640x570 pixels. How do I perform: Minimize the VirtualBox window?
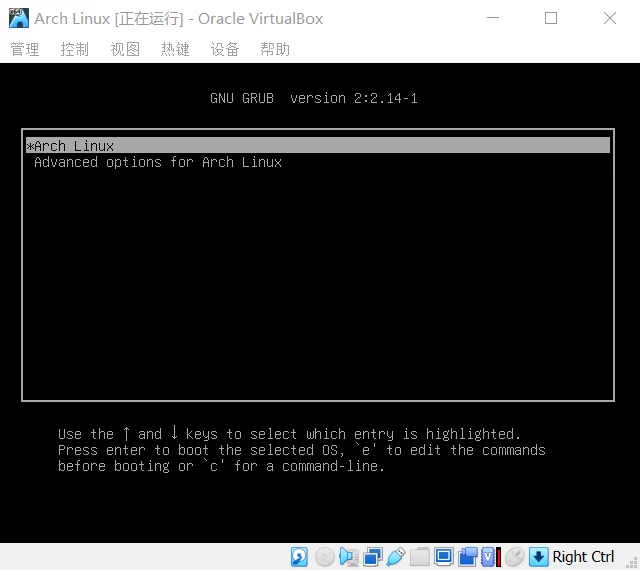click(x=493, y=18)
